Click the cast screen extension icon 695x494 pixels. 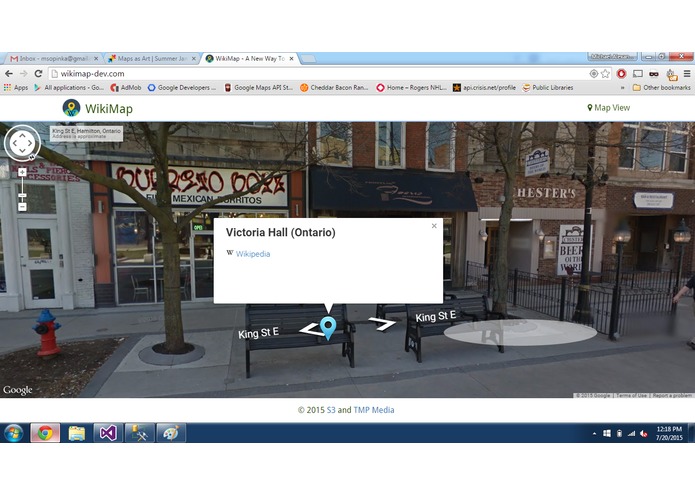[638, 74]
